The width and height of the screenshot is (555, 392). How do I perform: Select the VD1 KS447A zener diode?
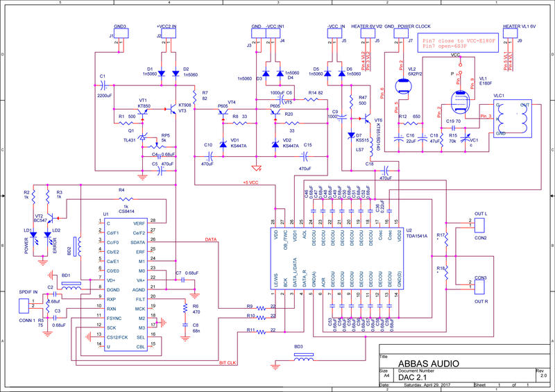tap(223, 144)
